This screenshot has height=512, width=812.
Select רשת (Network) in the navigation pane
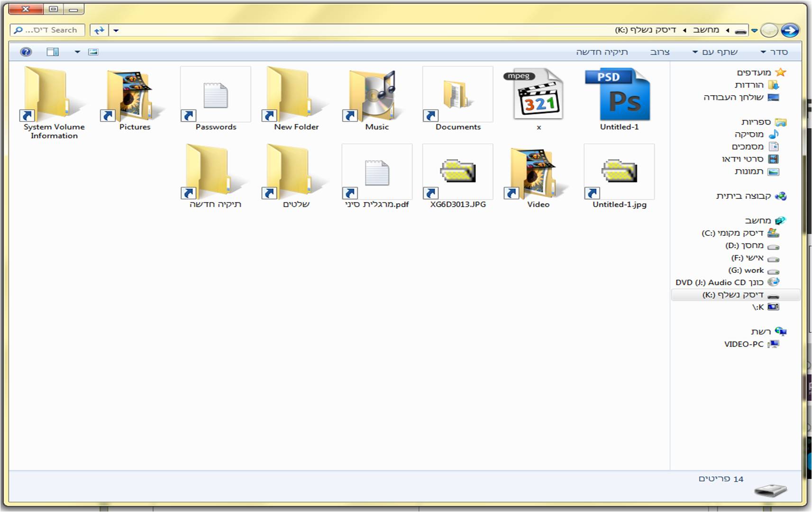pos(768,332)
